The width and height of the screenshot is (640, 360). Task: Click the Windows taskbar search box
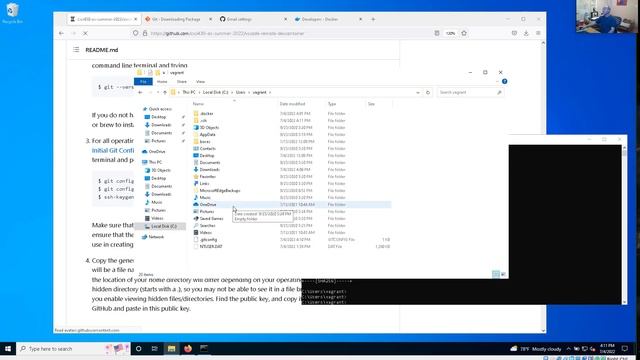pyautogui.click(x=73, y=349)
